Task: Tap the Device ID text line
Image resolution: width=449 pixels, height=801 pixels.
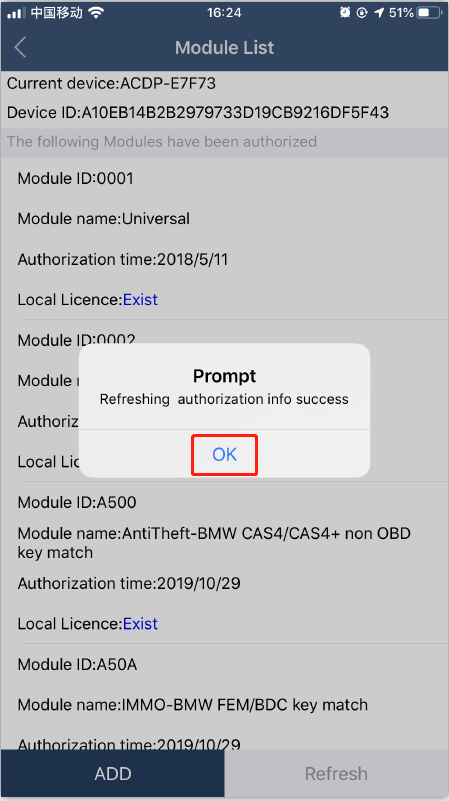Action: [198, 112]
